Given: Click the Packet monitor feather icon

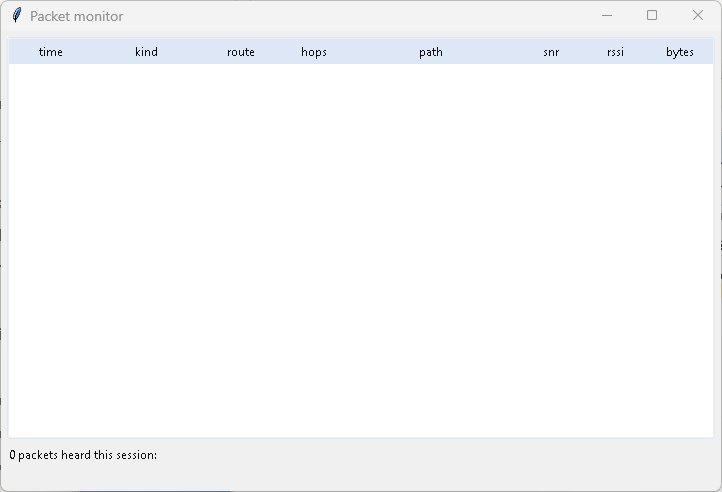Looking at the screenshot, I should 17,15.
